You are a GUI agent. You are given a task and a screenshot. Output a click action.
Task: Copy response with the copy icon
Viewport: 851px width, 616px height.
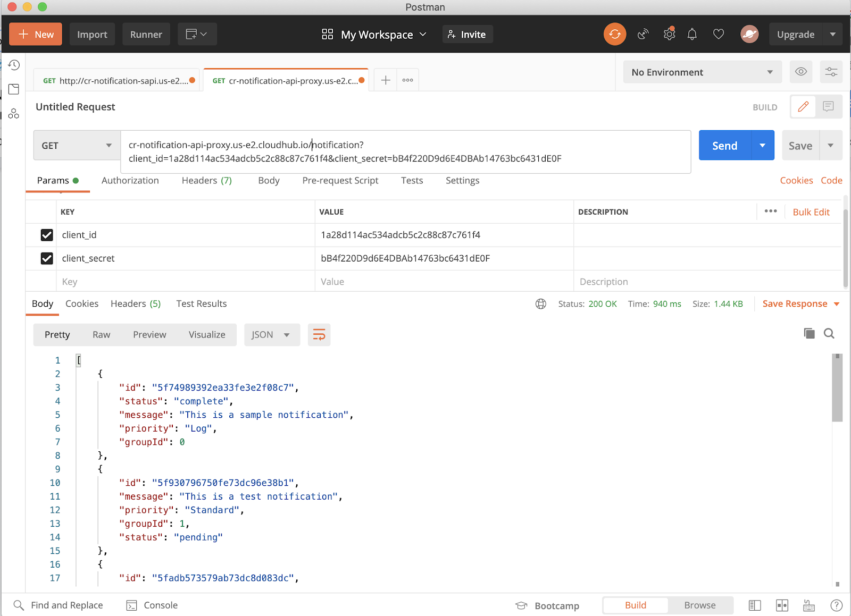tap(809, 333)
